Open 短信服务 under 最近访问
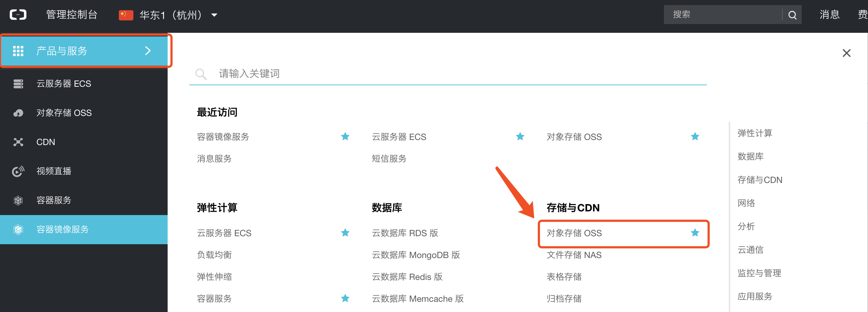 [389, 159]
